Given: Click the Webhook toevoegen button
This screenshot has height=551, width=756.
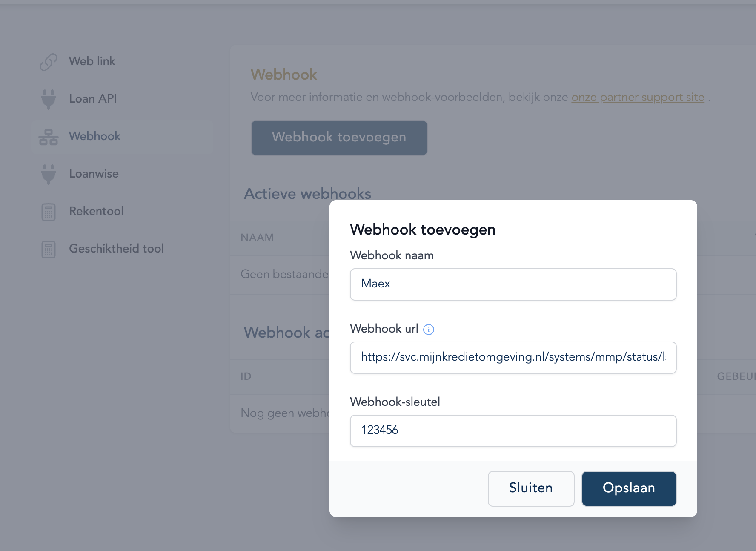Looking at the screenshot, I should [339, 138].
